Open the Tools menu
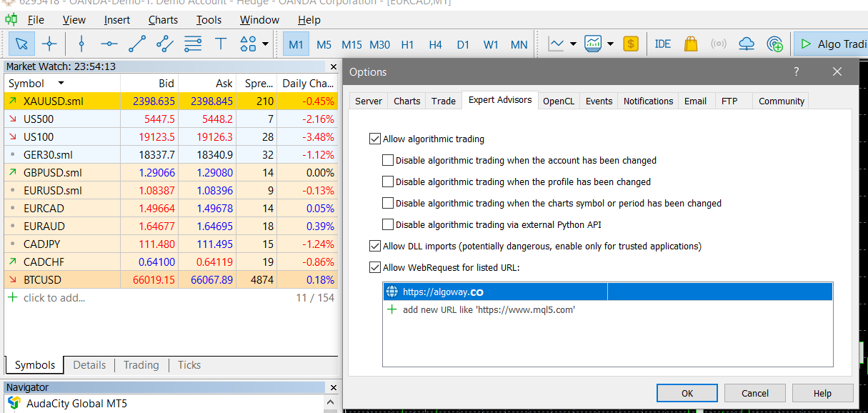 [x=209, y=20]
